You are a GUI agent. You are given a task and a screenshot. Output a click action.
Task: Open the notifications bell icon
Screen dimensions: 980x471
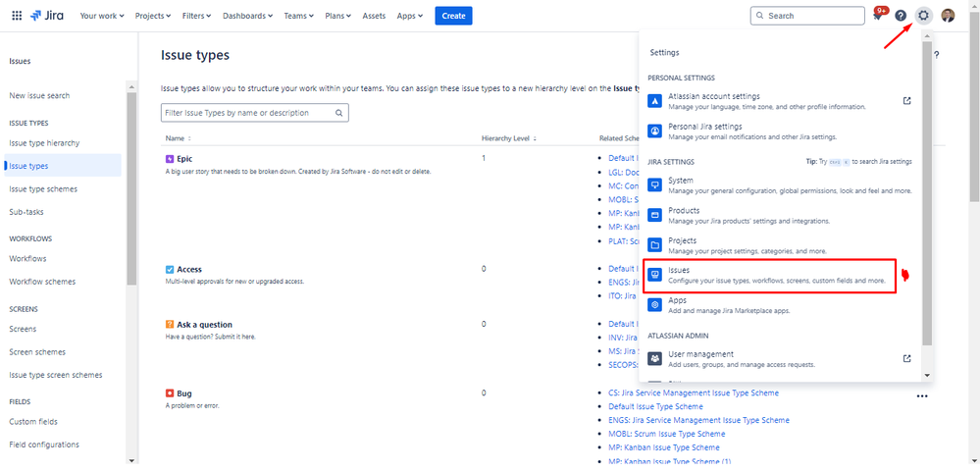(879, 15)
